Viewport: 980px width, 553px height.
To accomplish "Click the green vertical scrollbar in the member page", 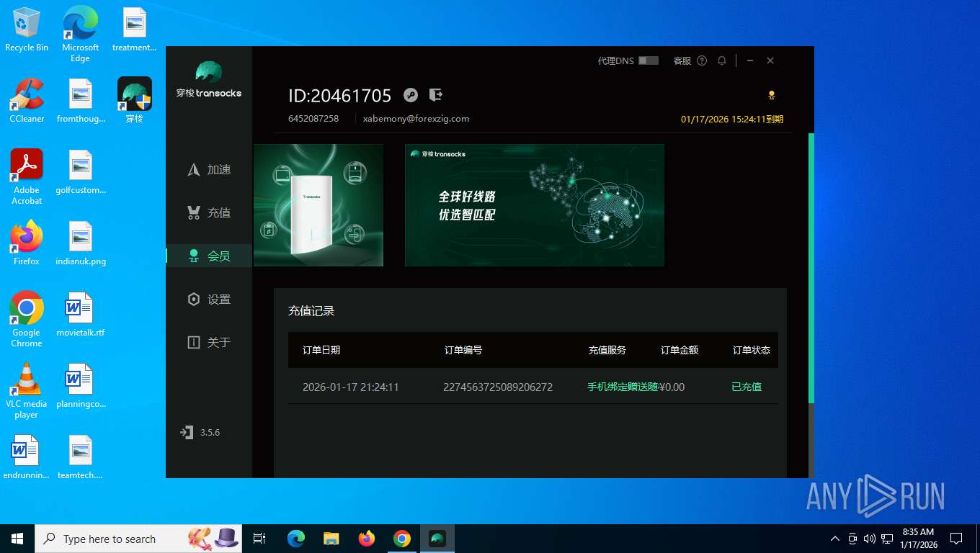I will point(811,268).
